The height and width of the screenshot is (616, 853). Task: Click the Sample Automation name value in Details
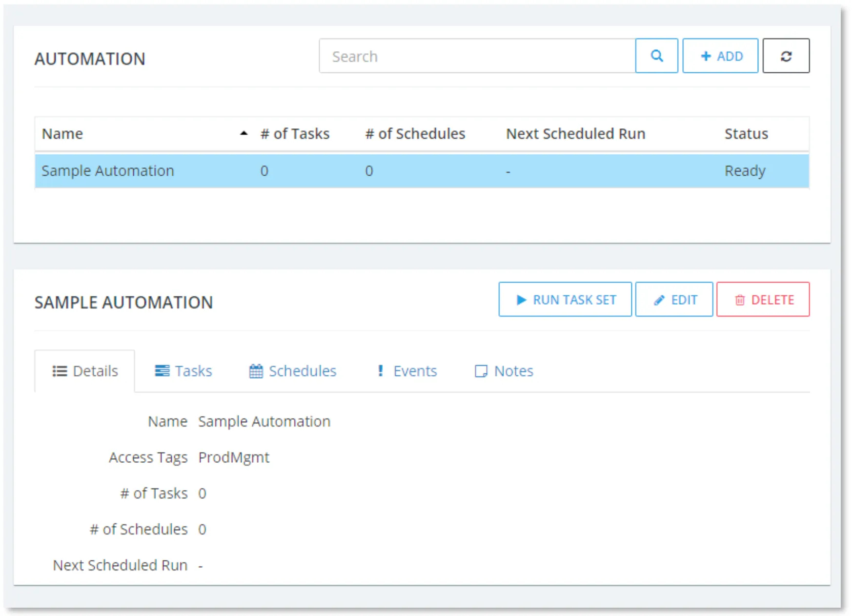pos(264,421)
